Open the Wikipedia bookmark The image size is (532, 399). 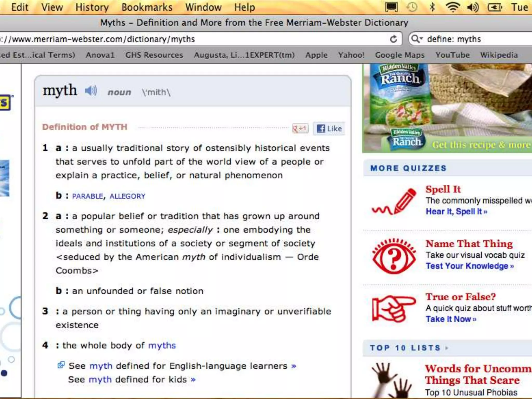point(499,55)
